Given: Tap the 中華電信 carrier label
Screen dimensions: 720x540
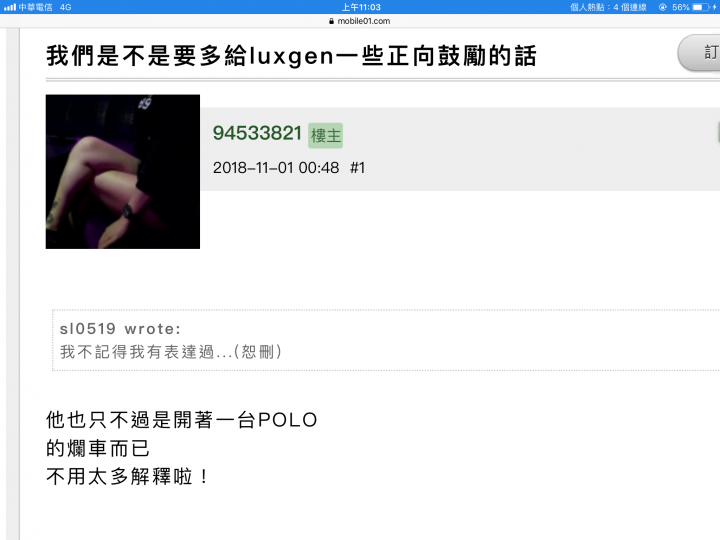Looking at the screenshot, I should tap(35, 7).
